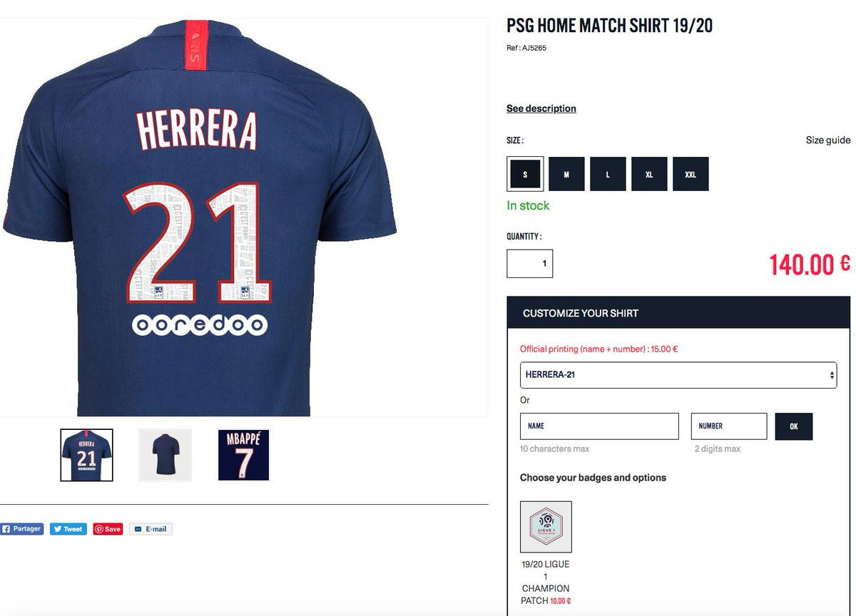Image resolution: width=856 pixels, height=616 pixels.
Task: Click the quantity input box
Action: pos(529,264)
